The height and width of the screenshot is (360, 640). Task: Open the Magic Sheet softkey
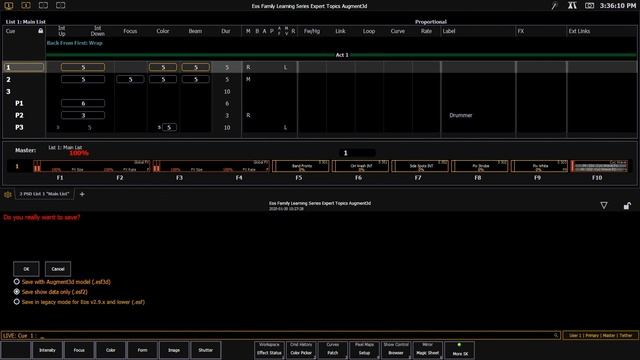[428, 350]
